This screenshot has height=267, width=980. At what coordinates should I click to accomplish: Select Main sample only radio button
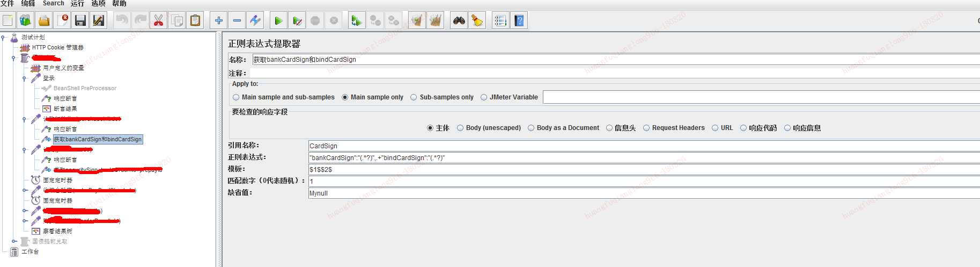coord(372,97)
